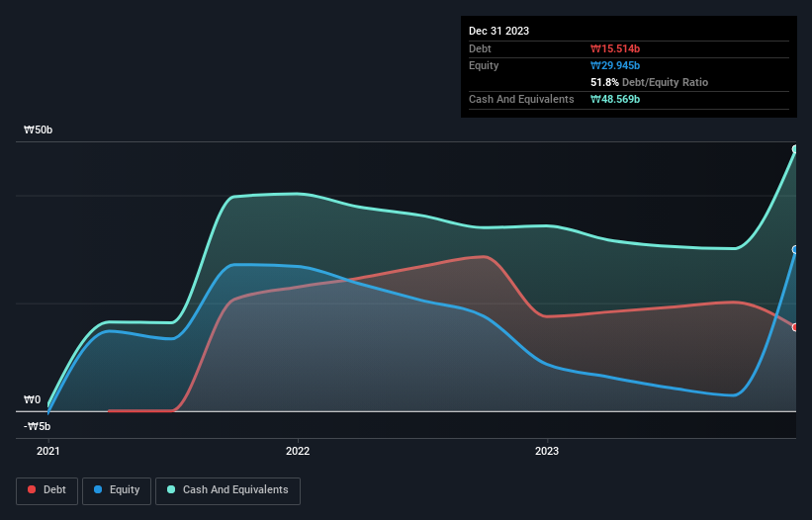Toggle the Debt series legend button
The image size is (812, 520).
tap(47, 490)
